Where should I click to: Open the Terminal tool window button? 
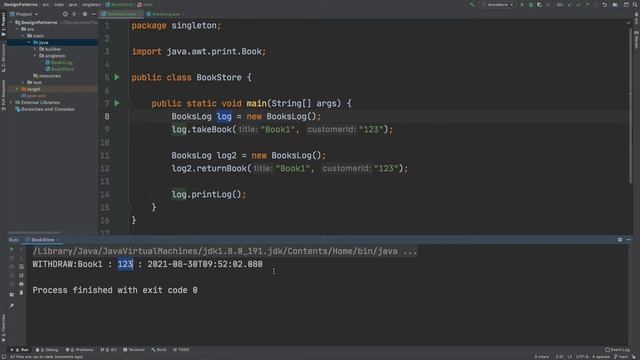pyautogui.click(x=134, y=350)
